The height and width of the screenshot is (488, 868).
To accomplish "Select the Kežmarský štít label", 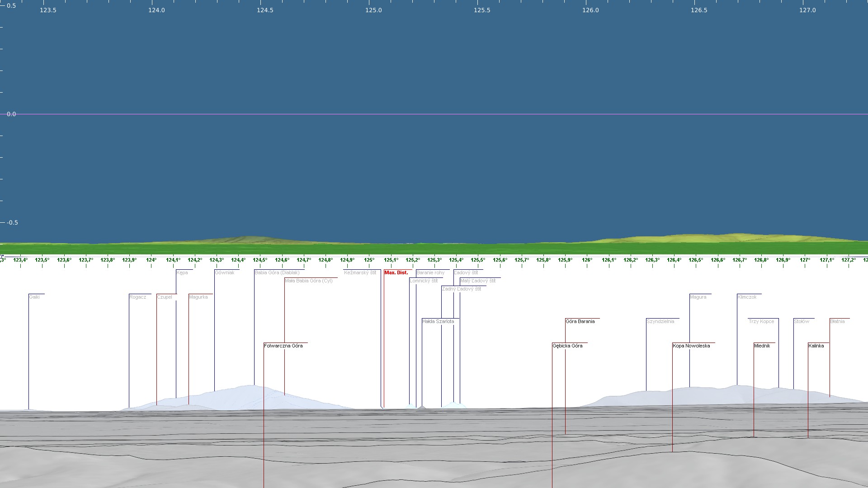I will [x=360, y=272].
